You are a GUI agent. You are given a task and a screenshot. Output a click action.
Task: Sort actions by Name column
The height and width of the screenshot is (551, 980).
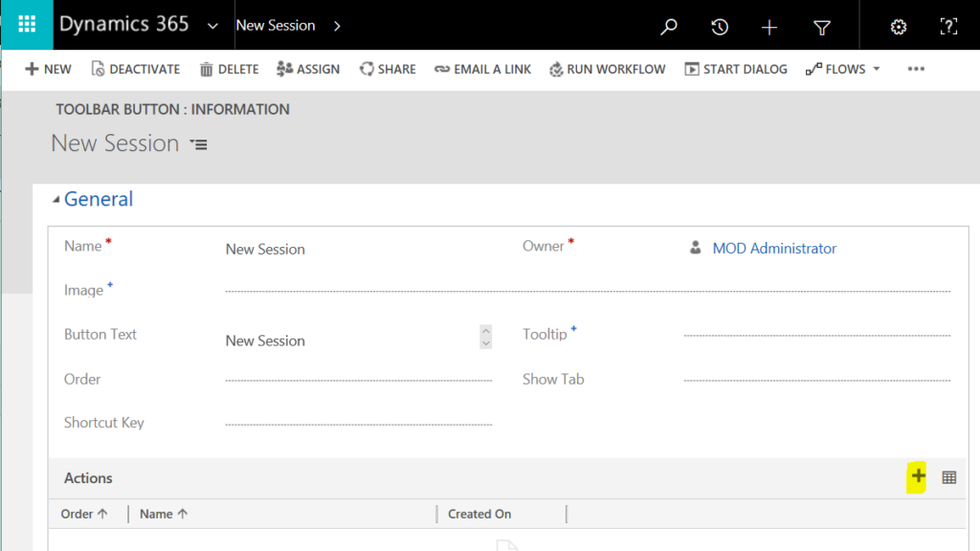(163, 514)
